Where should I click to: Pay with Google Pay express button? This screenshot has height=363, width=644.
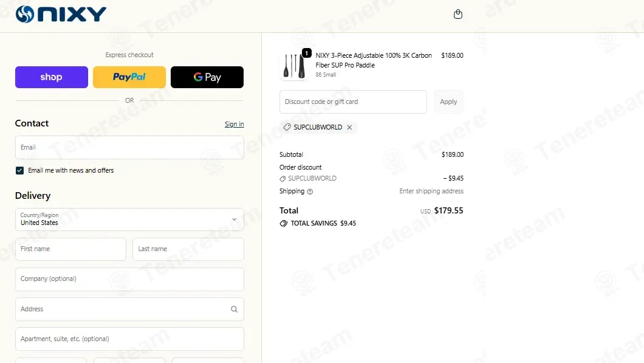(x=207, y=77)
